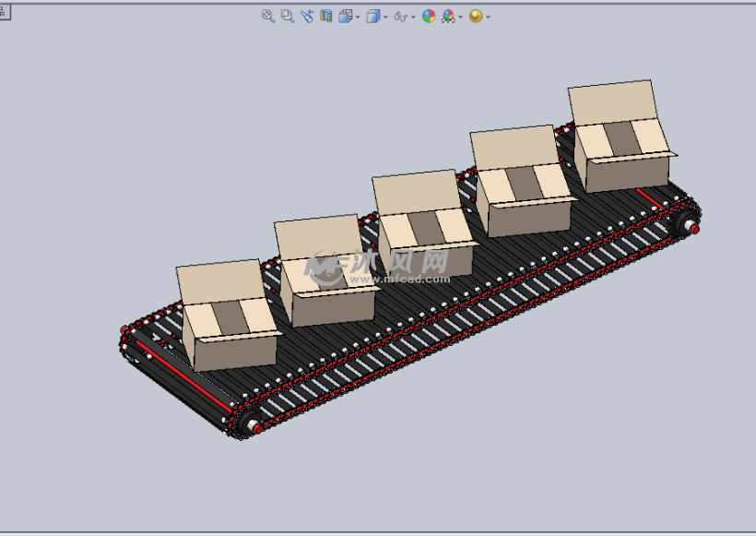Click the partially visible tab at the top-left corner
The height and width of the screenshot is (536, 756).
(x=5, y=12)
